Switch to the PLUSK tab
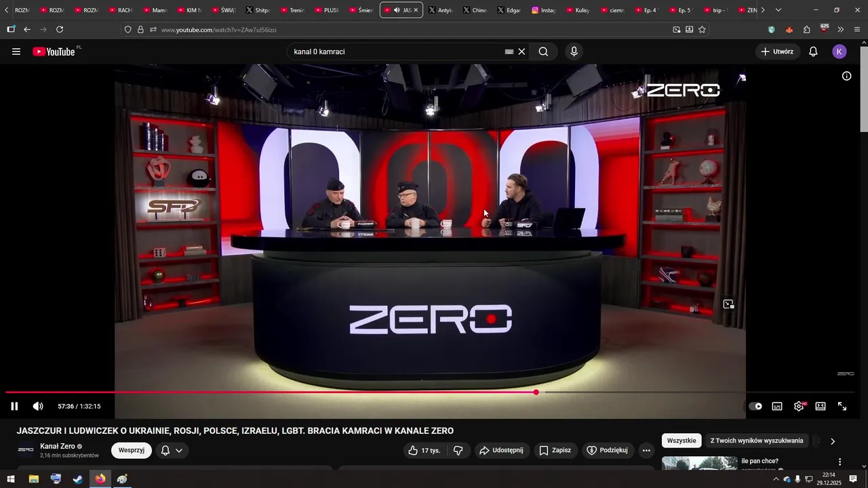 (x=327, y=10)
